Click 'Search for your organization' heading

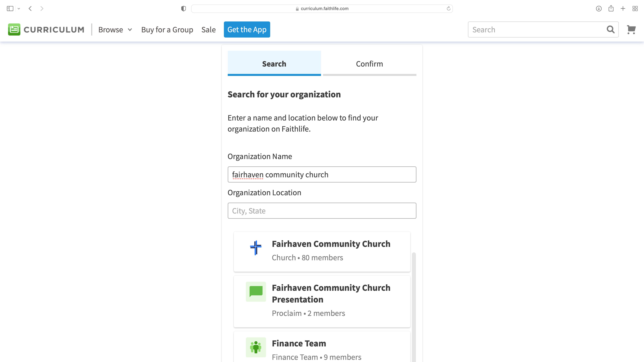click(x=284, y=94)
